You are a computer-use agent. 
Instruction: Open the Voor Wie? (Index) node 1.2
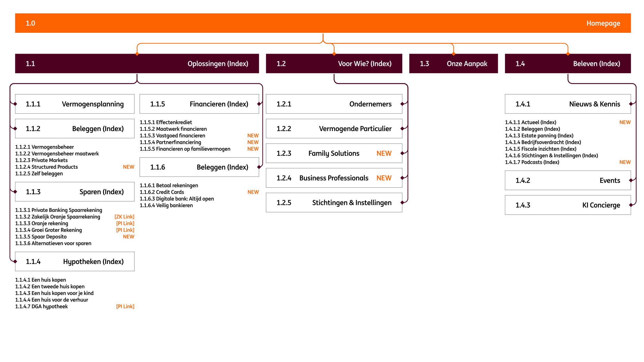pyautogui.click(x=334, y=63)
